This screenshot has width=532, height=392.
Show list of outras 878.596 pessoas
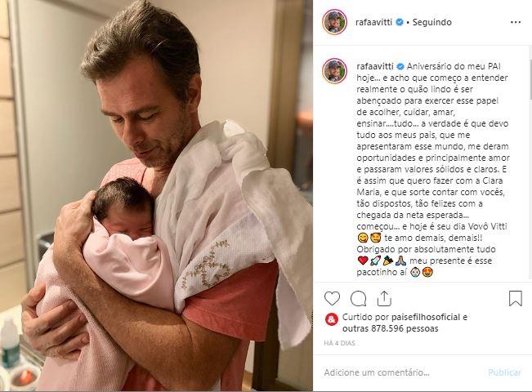point(390,328)
